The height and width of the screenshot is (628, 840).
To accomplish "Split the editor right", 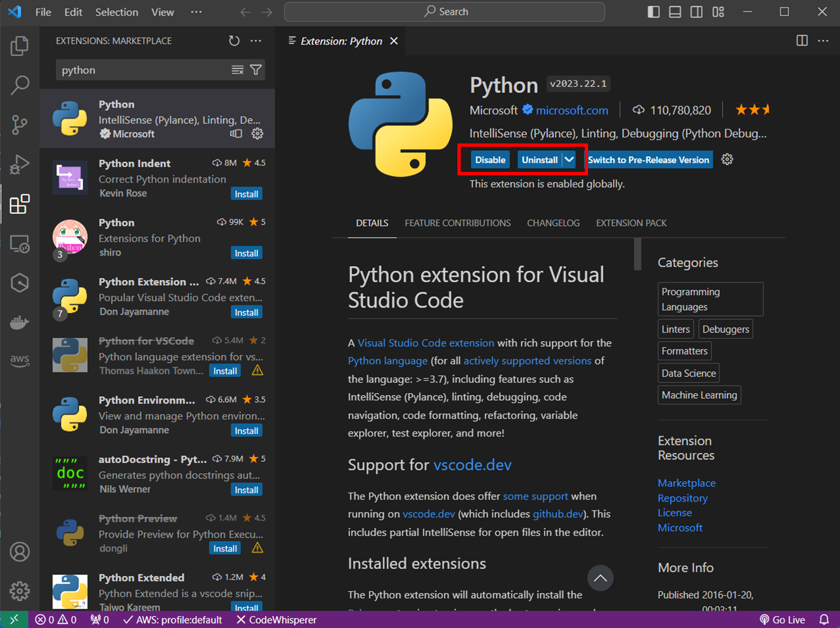I will pos(802,40).
